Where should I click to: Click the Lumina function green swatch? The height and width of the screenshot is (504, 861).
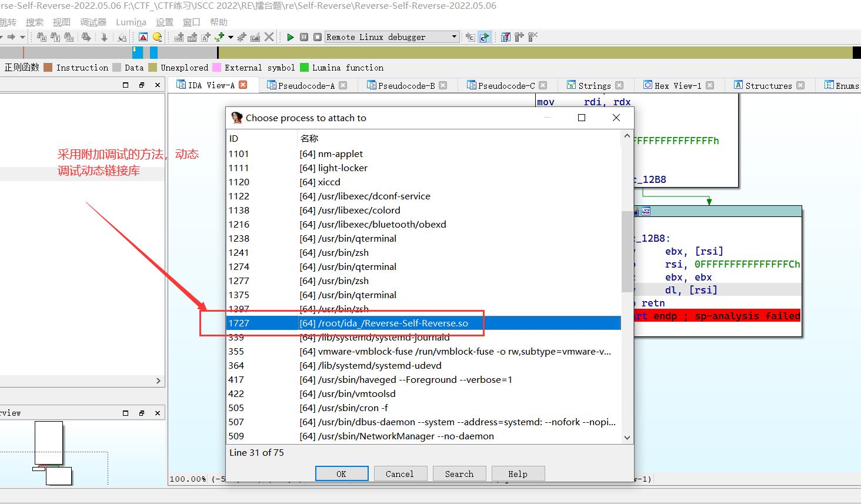point(304,68)
